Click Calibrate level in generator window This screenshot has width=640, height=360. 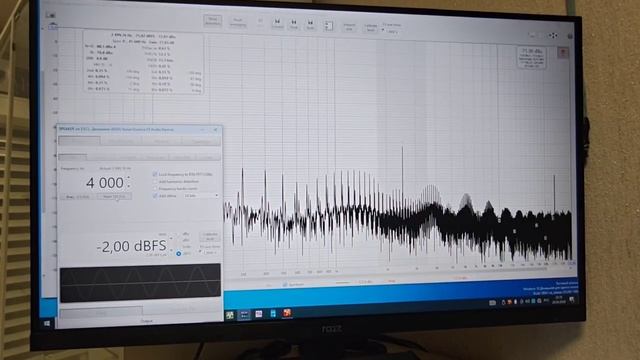(x=210, y=236)
